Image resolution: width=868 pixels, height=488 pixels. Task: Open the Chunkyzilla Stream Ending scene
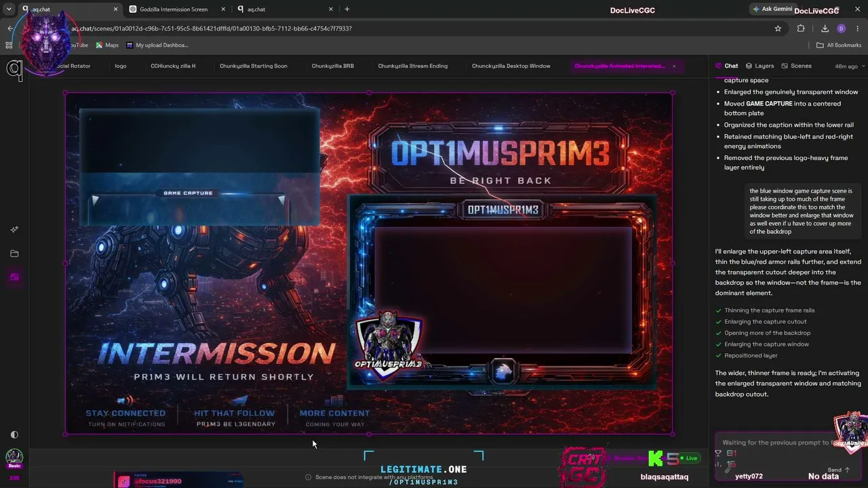pos(413,66)
